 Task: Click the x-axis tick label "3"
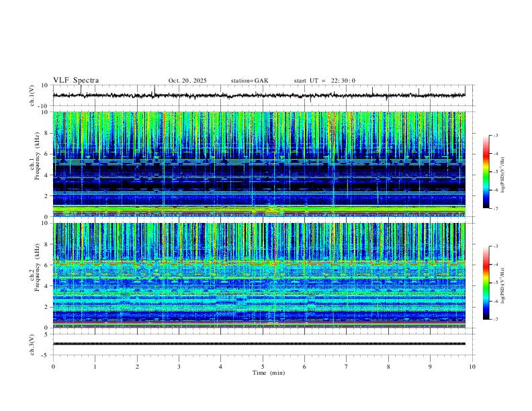click(179, 367)
